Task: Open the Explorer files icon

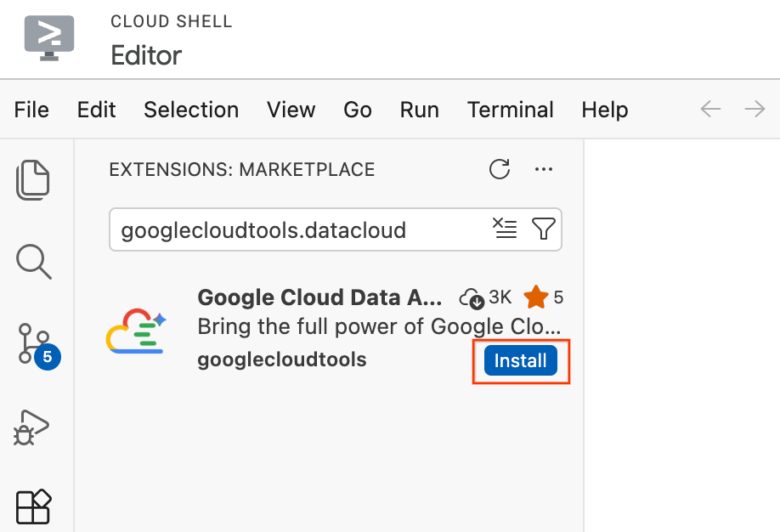Action: click(33, 180)
